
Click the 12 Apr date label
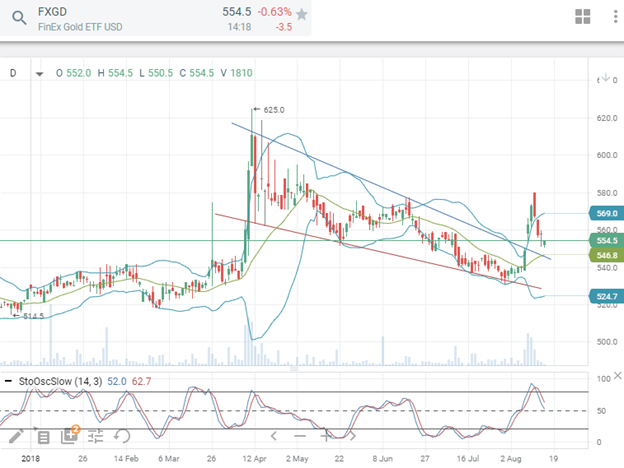(254, 458)
